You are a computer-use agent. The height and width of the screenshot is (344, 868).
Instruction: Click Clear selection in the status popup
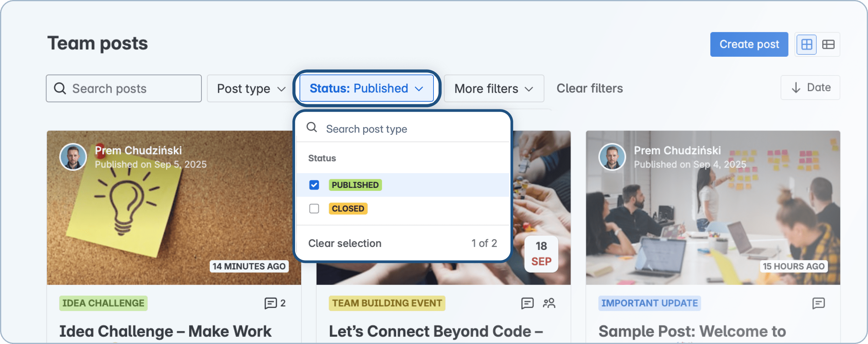[345, 243]
